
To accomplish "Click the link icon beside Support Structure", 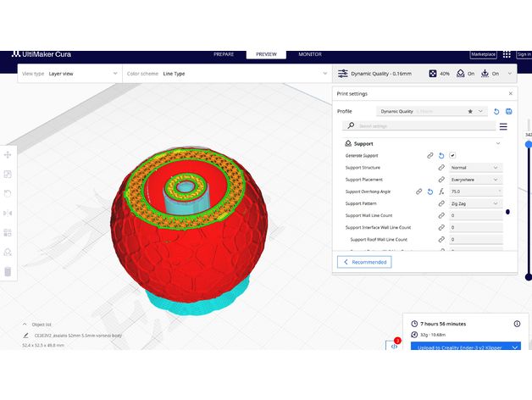I will [x=441, y=168].
